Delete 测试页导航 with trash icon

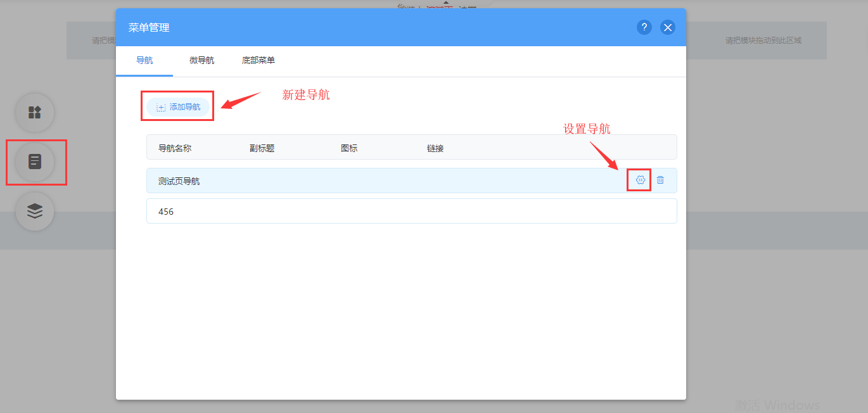(660, 181)
